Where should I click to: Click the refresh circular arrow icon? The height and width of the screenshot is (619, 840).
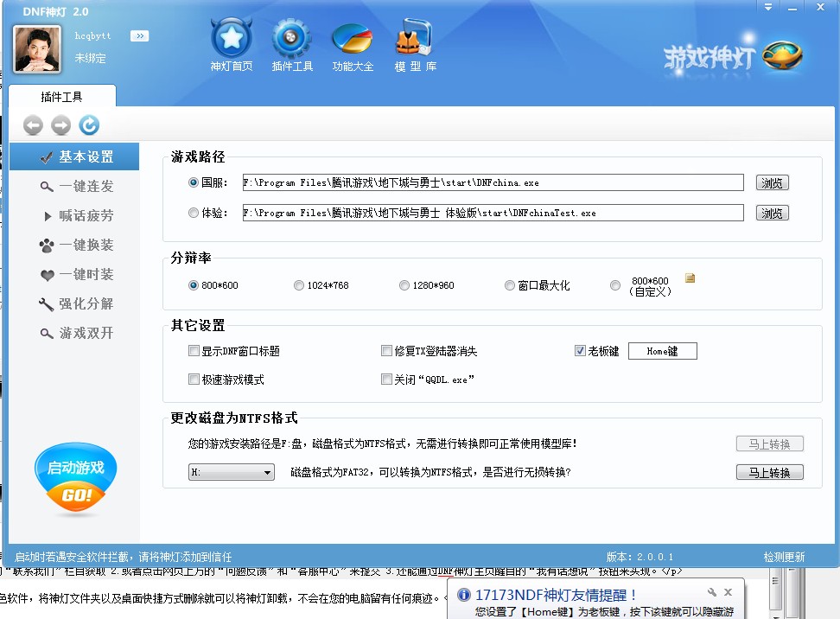(89, 125)
